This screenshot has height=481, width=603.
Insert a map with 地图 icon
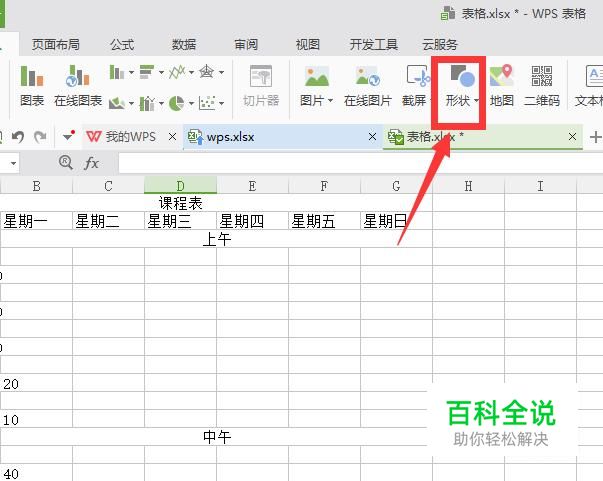click(502, 86)
